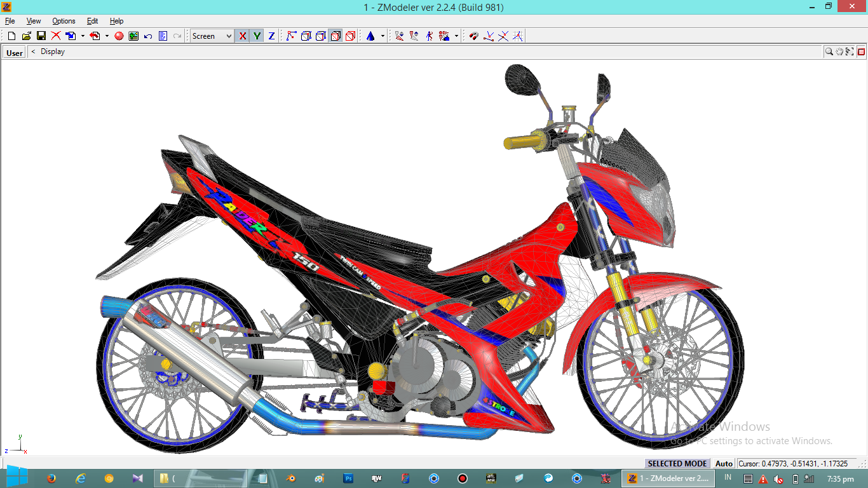Viewport: 868px width, 488px height.
Task: Switch to the ZModeler taskbar button
Action: coord(668,478)
